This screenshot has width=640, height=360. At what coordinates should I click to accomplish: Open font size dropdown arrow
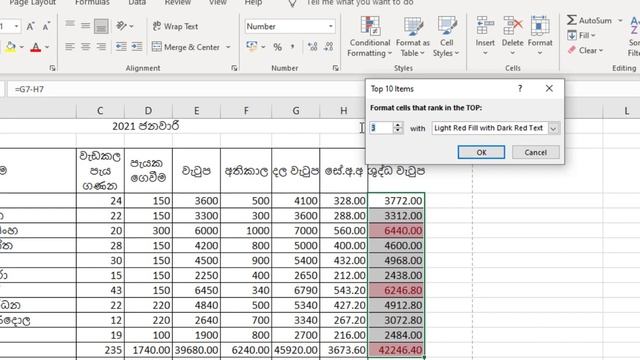[x=16, y=27]
